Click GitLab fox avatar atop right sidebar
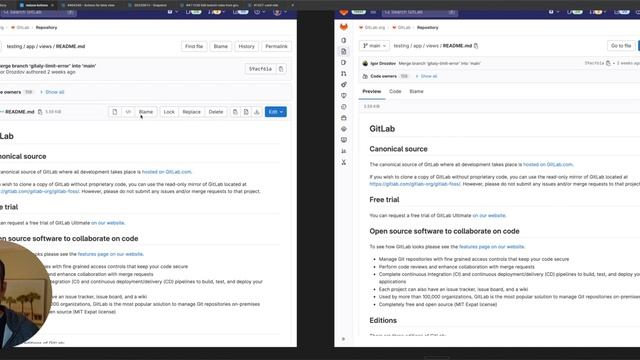Viewport: 640px width, 360px height. 344,27
